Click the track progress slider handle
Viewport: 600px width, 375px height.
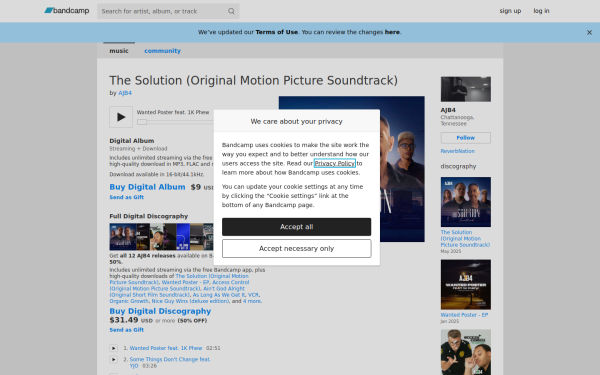[142, 122]
